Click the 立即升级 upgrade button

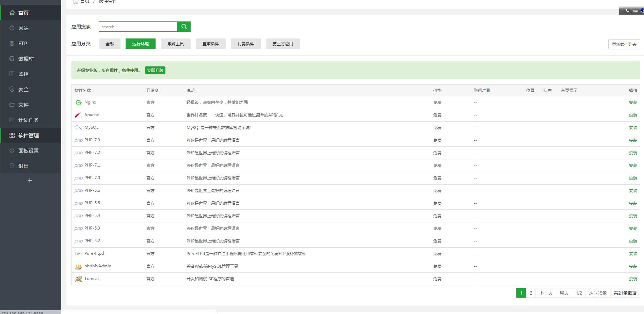(155, 70)
